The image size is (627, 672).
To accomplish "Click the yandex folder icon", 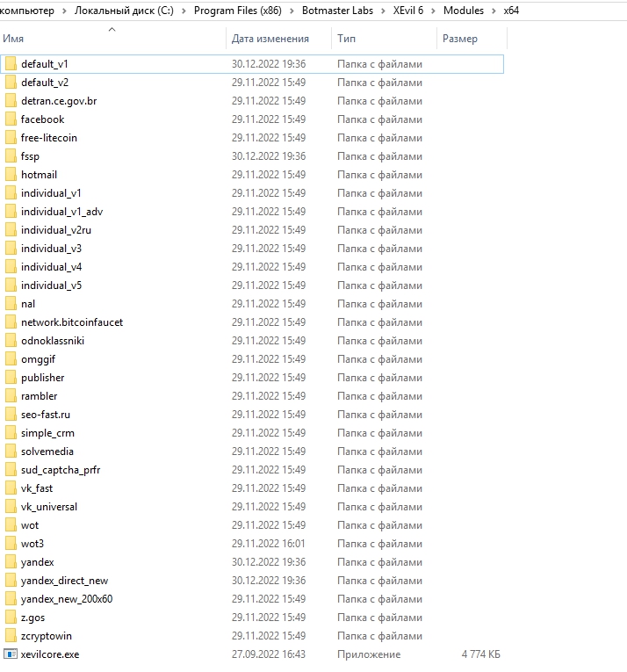I will coord(11,562).
